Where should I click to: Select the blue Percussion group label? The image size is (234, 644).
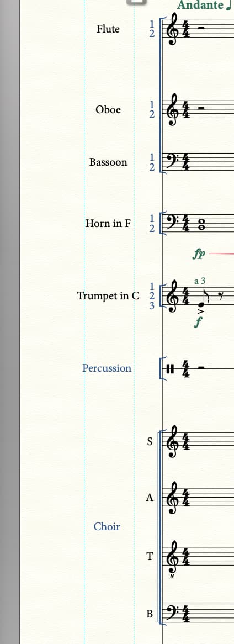coord(107,368)
